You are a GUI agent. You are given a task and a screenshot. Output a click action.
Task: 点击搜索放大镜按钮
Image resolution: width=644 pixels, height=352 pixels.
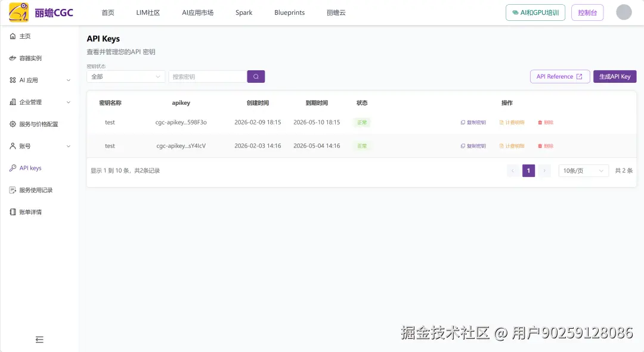pyautogui.click(x=256, y=76)
